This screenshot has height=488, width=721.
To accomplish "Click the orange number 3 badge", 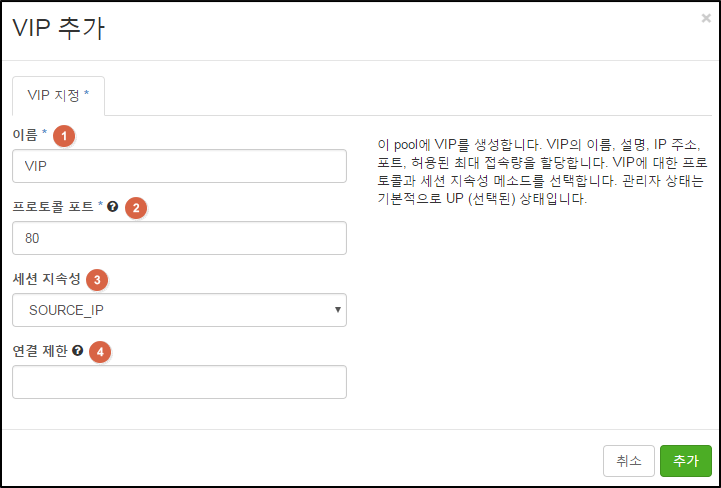I will 97,280.
